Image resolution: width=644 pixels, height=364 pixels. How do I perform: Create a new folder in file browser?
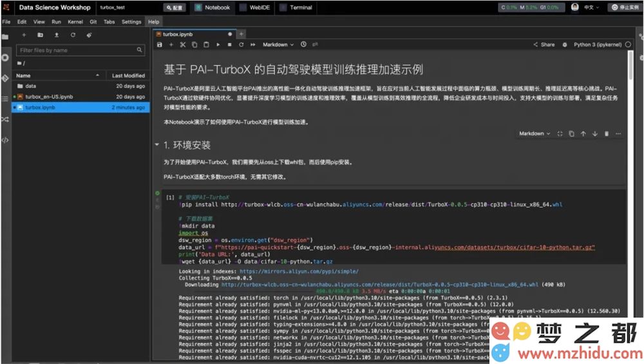click(40, 35)
